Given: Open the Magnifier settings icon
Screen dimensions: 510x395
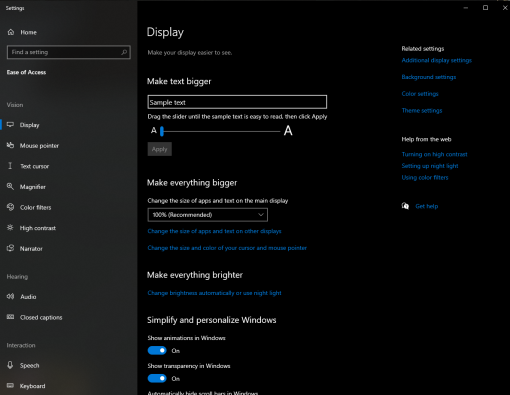Looking at the screenshot, I should (x=10, y=186).
